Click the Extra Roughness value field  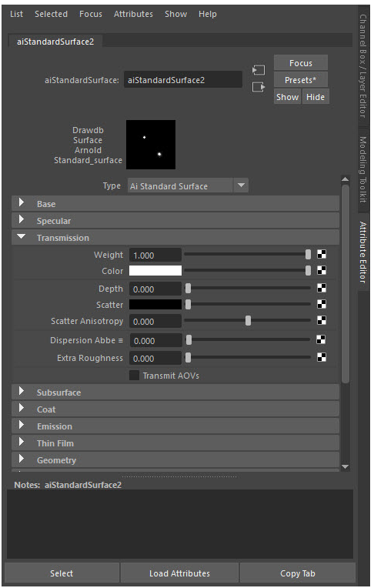(155, 358)
